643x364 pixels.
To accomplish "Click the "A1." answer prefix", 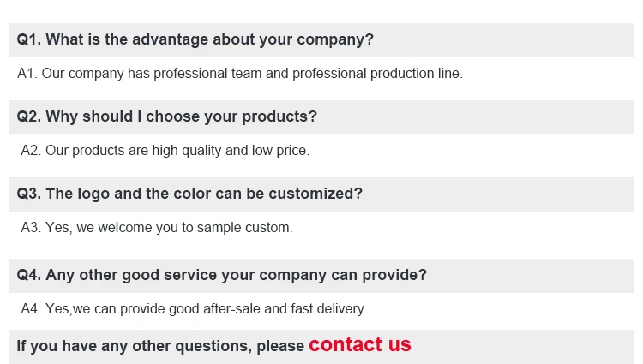I will (27, 74).
